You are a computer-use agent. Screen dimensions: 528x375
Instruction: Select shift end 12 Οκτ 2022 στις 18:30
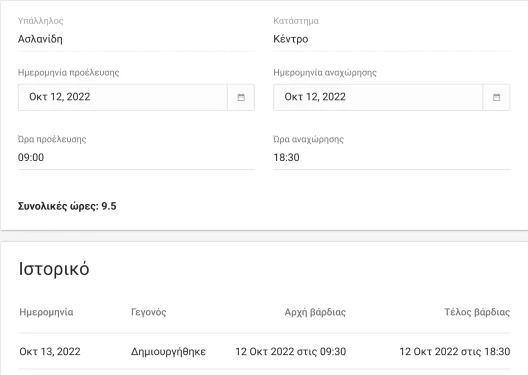(x=455, y=351)
